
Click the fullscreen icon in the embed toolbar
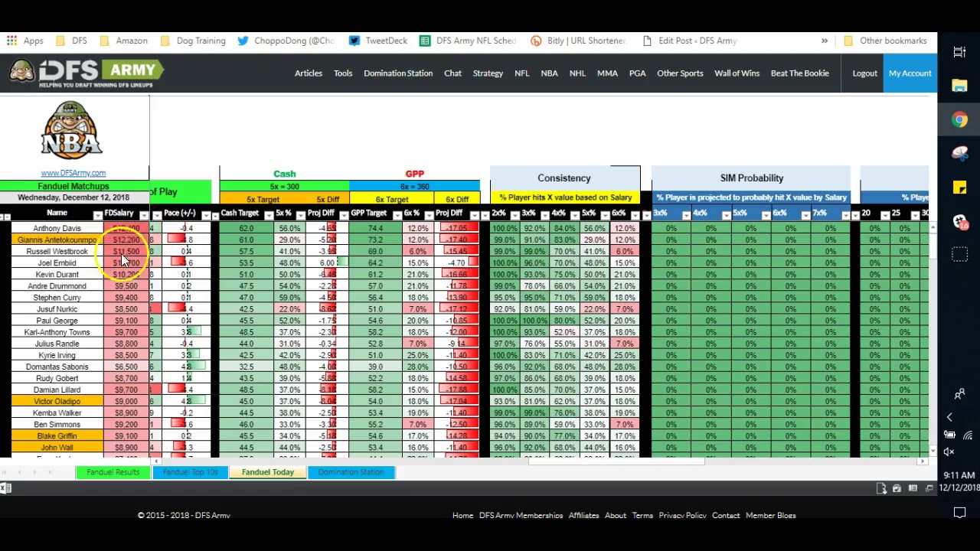pyautogui.click(x=929, y=488)
